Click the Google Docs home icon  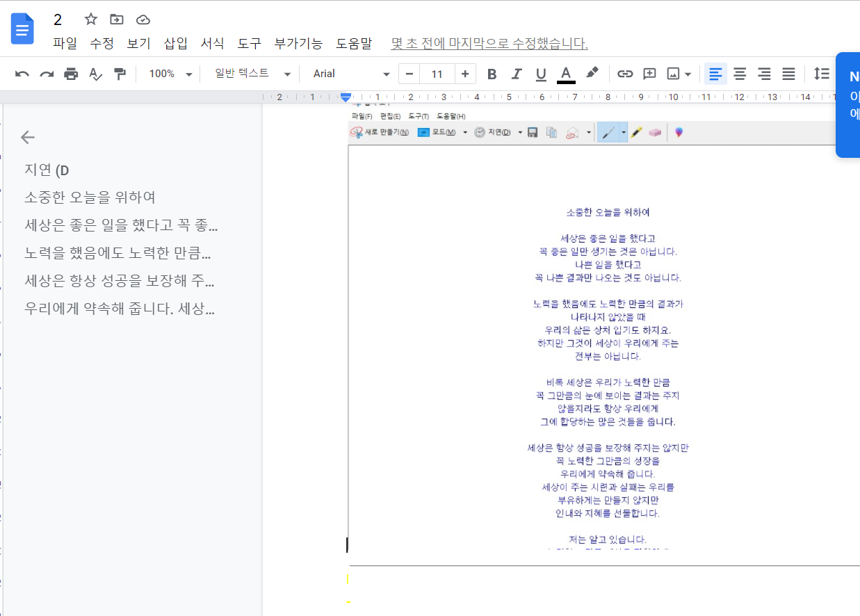point(22,29)
